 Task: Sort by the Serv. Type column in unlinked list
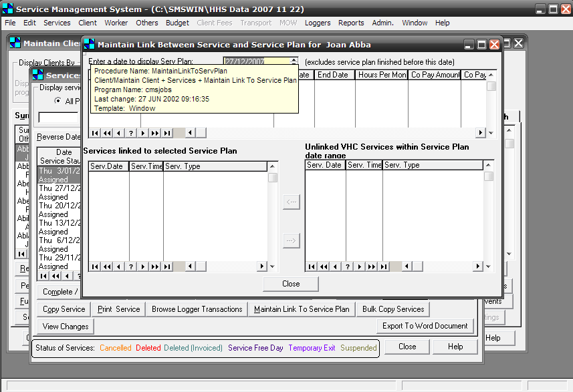point(431,165)
